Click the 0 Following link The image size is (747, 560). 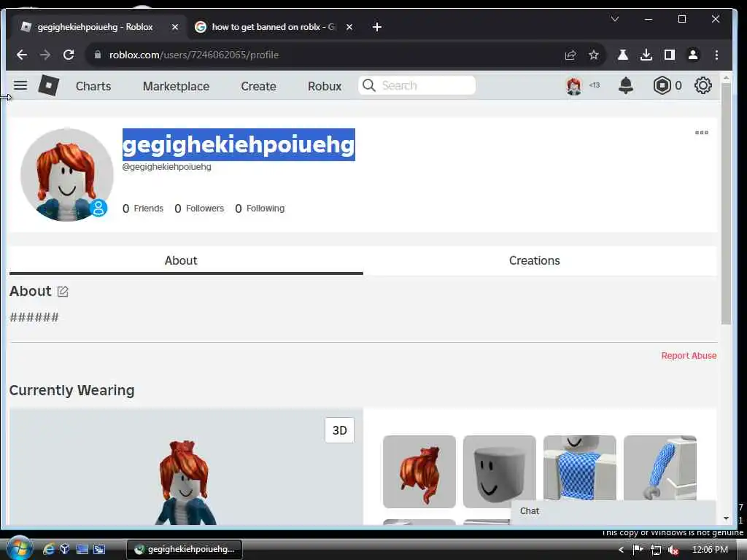(x=260, y=209)
